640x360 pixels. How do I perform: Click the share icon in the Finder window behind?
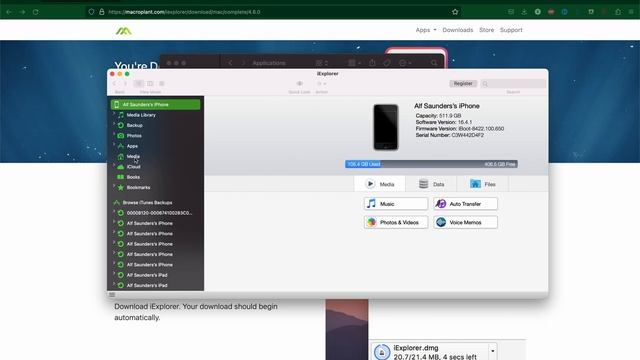coord(372,63)
